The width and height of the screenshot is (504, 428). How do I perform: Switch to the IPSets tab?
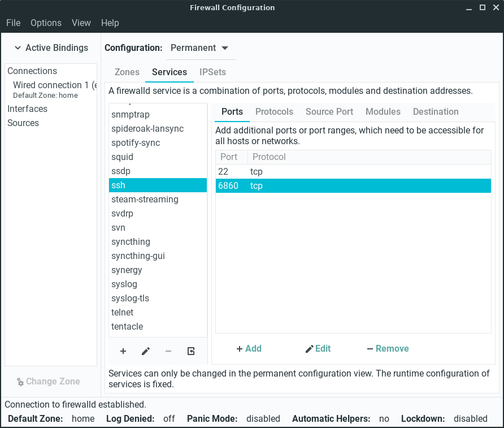tap(212, 72)
